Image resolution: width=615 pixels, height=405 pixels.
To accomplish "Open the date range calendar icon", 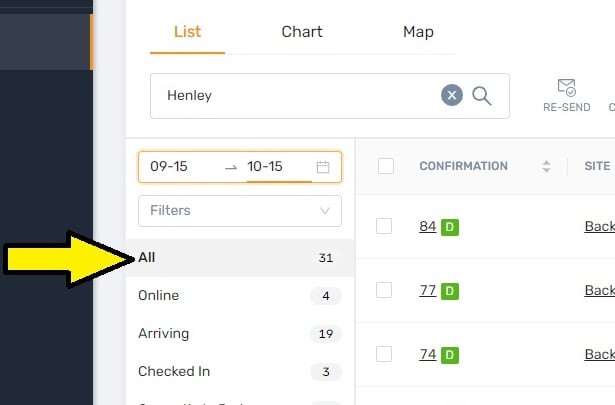I will tap(323, 167).
